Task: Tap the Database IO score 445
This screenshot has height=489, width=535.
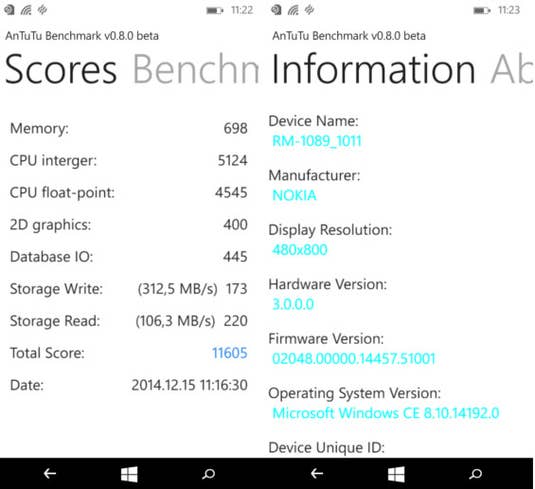Action: [235, 257]
